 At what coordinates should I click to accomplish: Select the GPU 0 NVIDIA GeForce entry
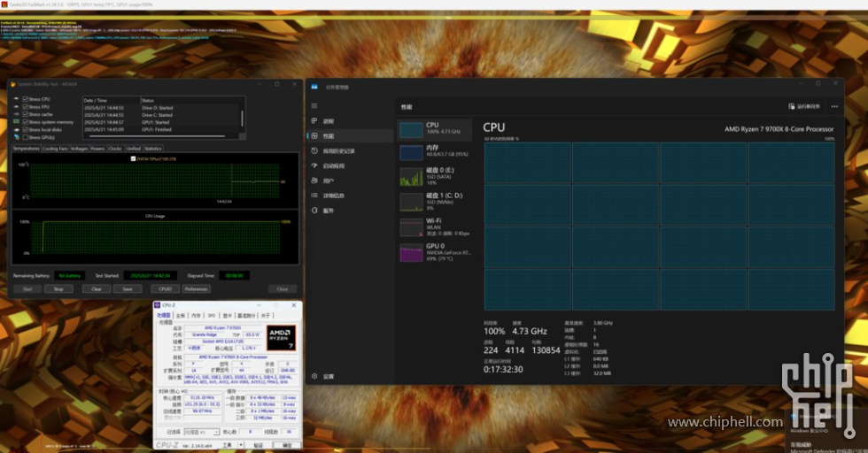click(435, 252)
